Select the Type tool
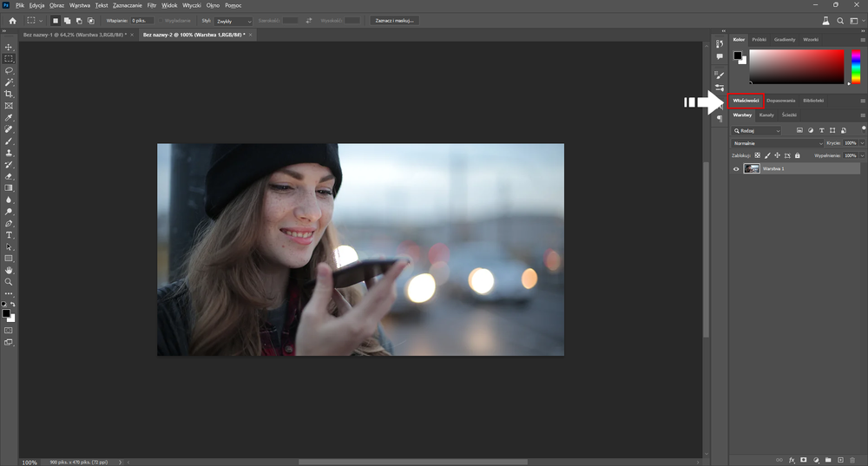The width and height of the screenshot is (868, 466). click(9, 235)
